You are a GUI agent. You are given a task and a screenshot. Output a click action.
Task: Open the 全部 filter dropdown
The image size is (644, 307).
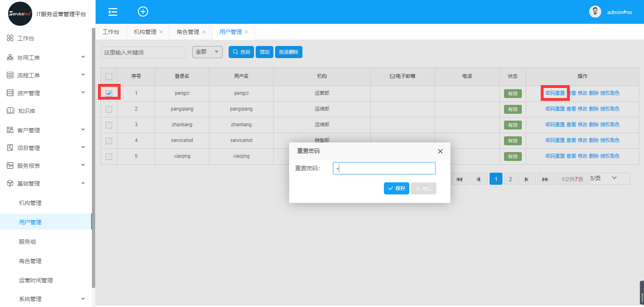(207, 52)
